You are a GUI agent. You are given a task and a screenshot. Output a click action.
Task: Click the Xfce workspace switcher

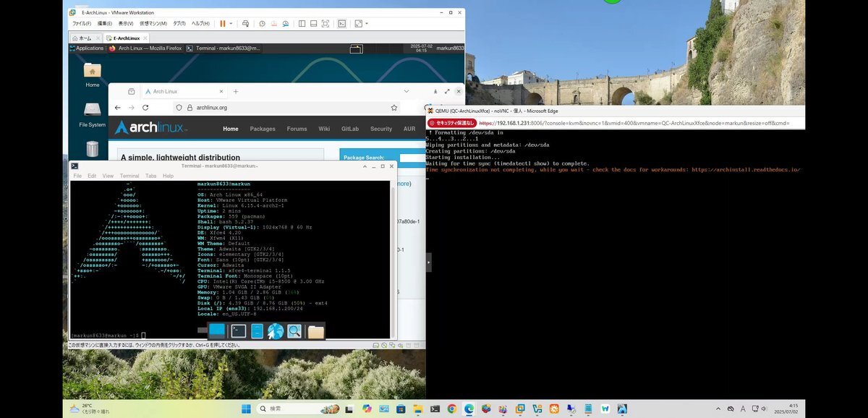tap(355, 49)
